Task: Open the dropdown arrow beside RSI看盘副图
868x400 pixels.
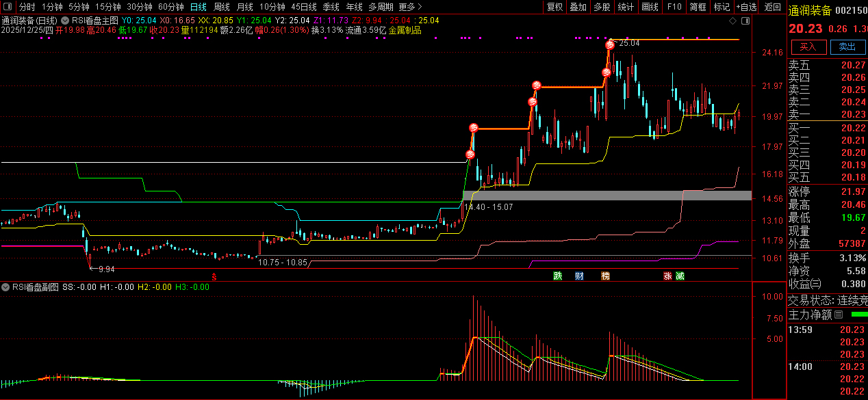Action: pos(6,287)
